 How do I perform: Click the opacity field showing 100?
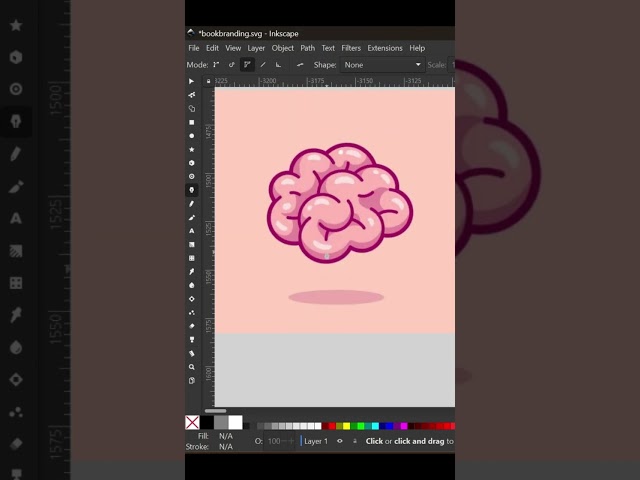(279, 441)
